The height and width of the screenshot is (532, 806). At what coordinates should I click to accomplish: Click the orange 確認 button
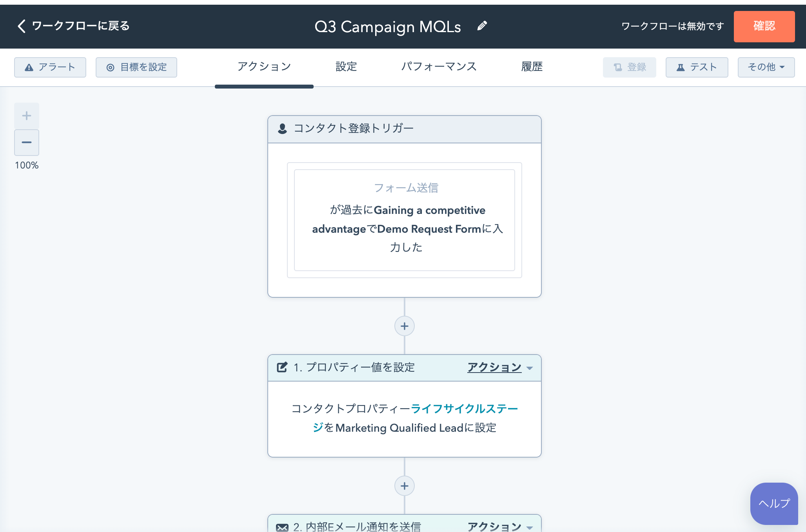coord(764,26)
